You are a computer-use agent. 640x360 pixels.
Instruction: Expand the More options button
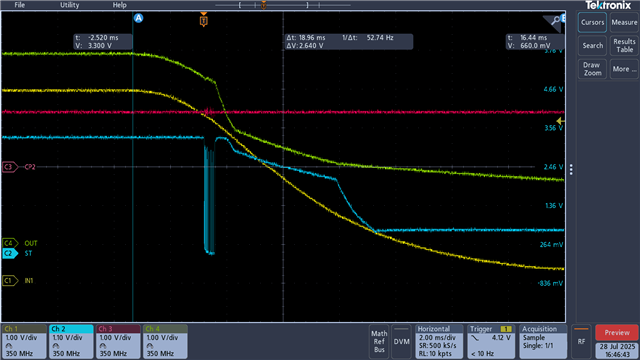coord(624,69)
